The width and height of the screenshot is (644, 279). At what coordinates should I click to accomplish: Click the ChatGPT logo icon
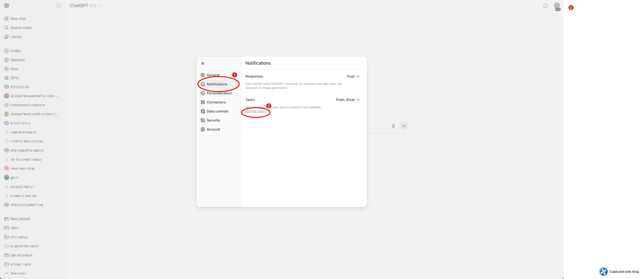[7, 6]
